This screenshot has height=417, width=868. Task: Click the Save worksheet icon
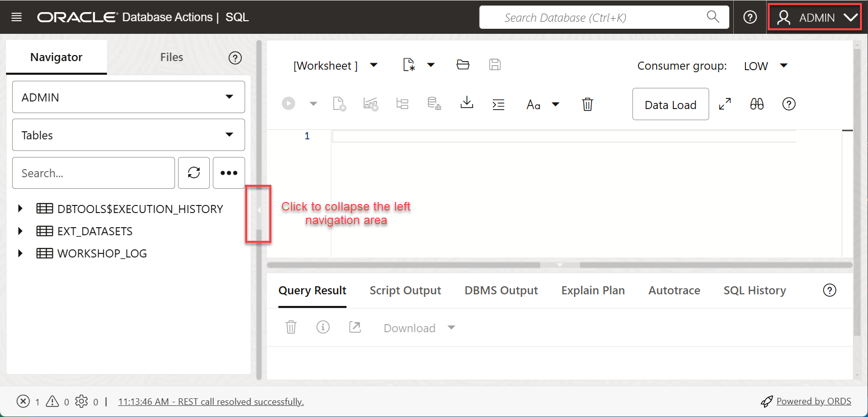coord(495,65)
